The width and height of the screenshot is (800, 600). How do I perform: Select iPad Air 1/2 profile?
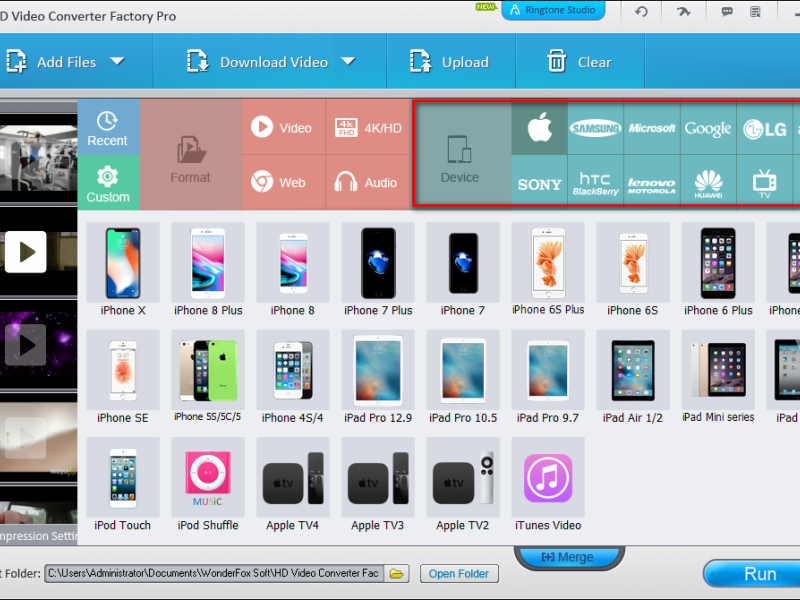point(633,378)
